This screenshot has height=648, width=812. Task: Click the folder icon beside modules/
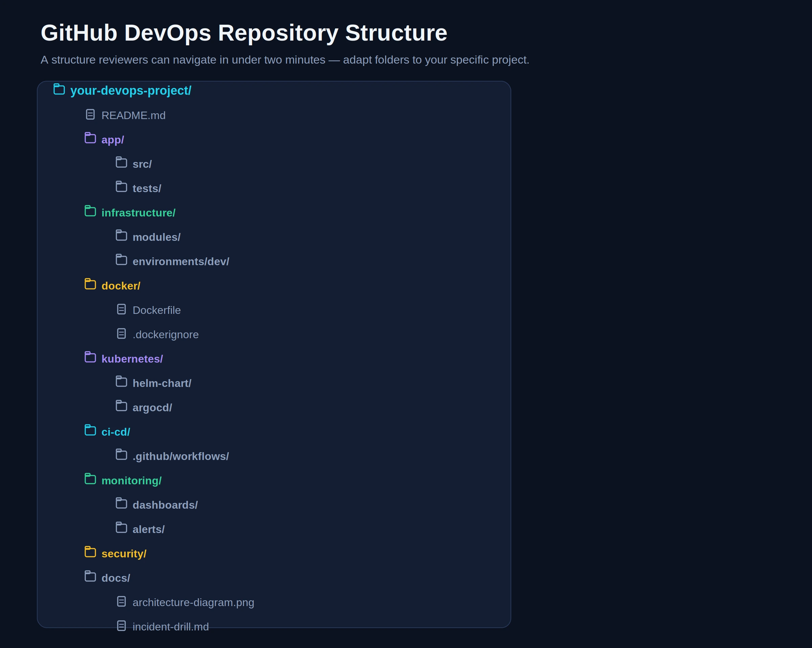pos(121,236)
